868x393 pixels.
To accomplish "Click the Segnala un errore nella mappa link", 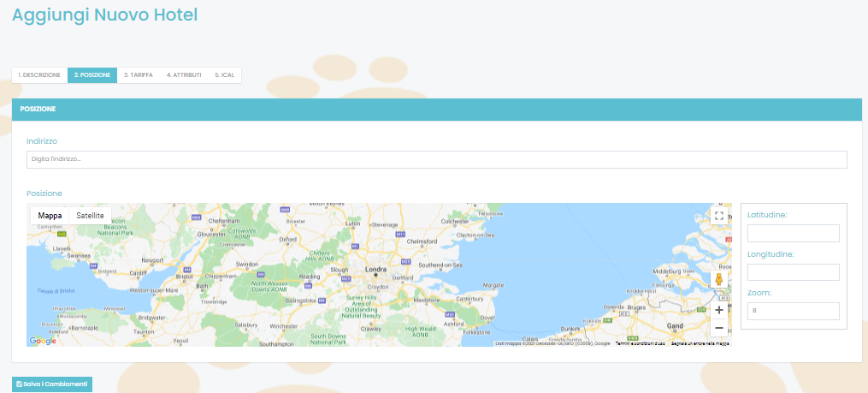I will point(700,343).
